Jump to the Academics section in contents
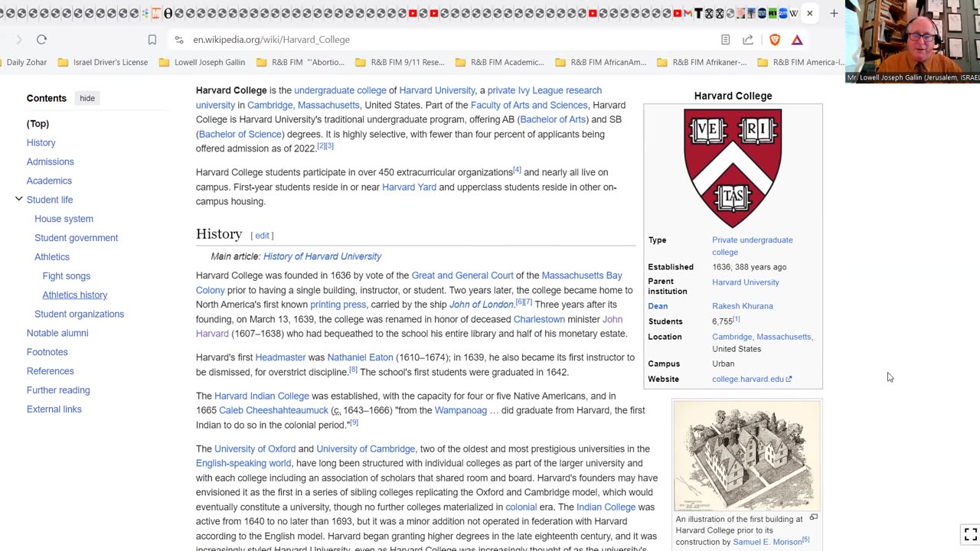 click(49, 181)
